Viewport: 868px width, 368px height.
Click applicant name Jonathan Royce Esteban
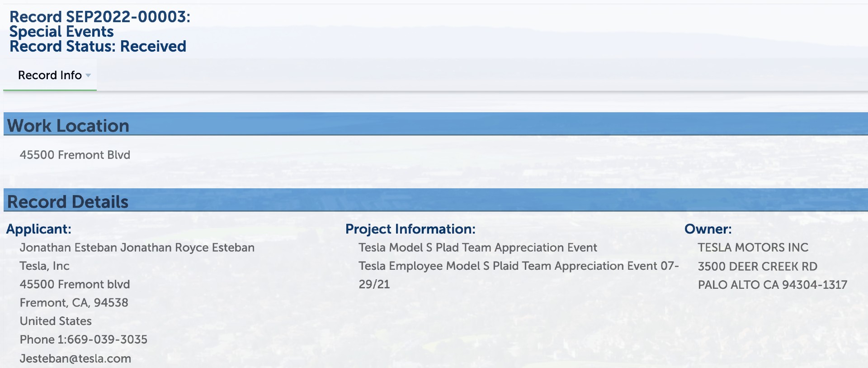187,248
